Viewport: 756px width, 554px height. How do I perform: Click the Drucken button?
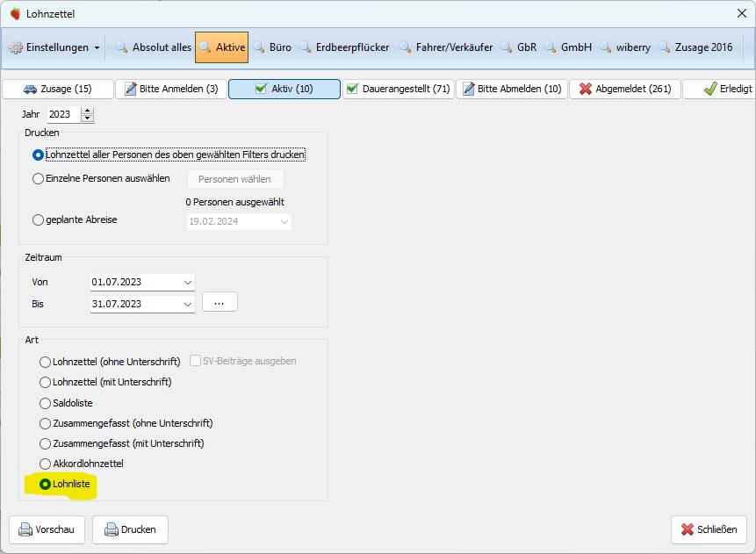[x=130, y=529]
